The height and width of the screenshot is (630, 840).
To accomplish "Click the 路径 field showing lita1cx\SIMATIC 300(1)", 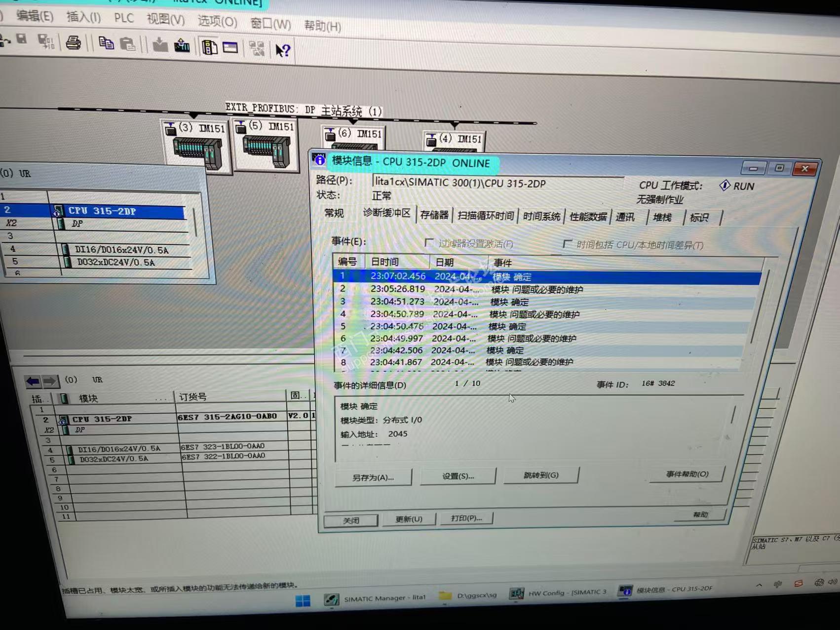I will point(498,183).
